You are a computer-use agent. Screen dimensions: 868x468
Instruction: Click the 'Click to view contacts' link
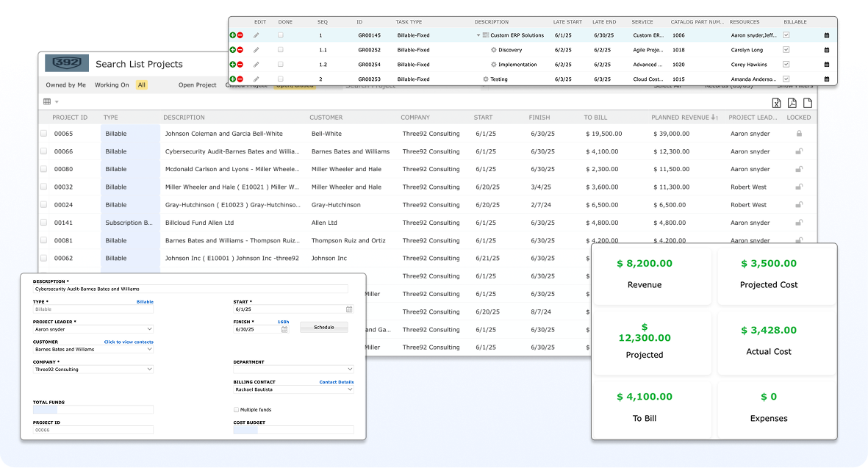(x=129, y=342)
